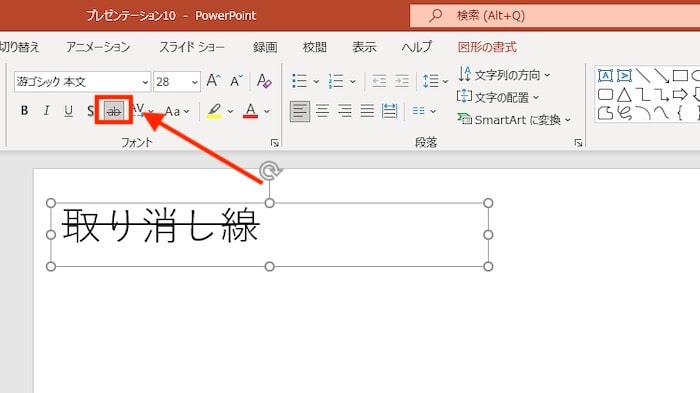Select center text alignment

coord(322,111)
